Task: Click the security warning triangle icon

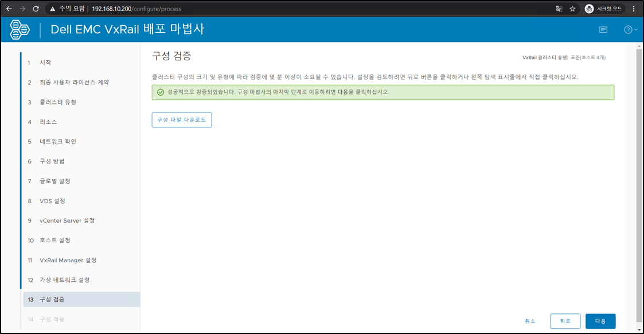Action: [x=53, y=9]
